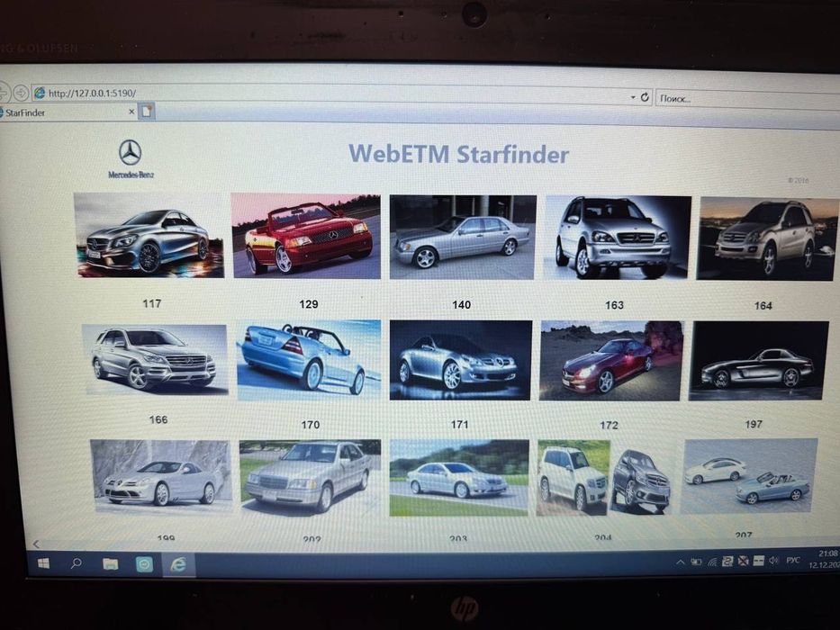Show hidden system tray icons
The width and height of the screenshot is (840, 630).
point(680,562)
